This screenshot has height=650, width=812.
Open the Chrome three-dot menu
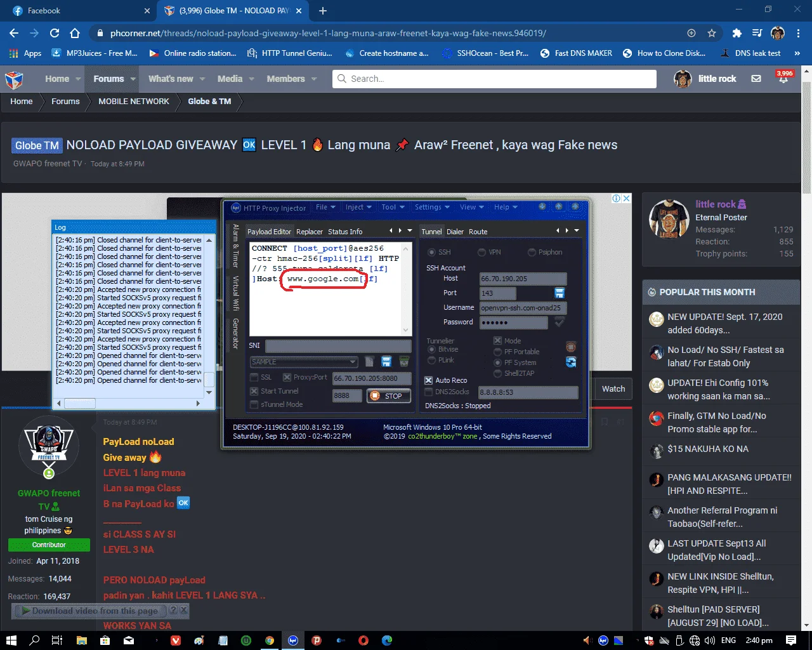pyautogui.click(x=798, y=33)
